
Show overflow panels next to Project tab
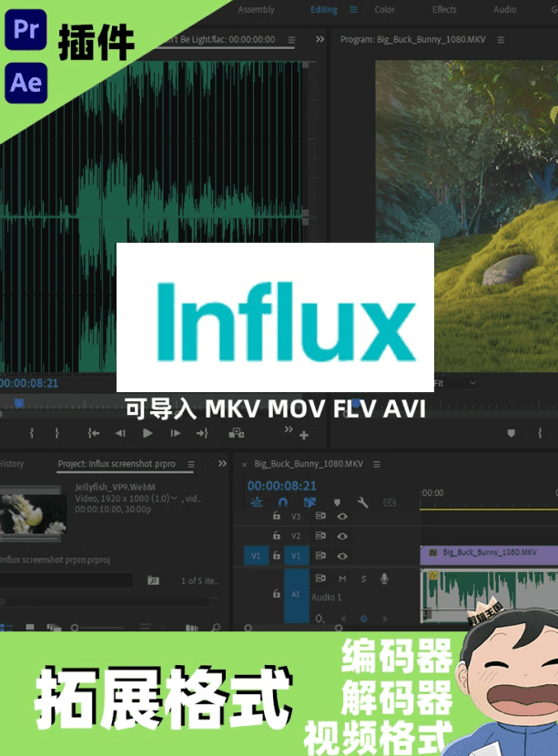pyautogui.click(x=222, y=464)
